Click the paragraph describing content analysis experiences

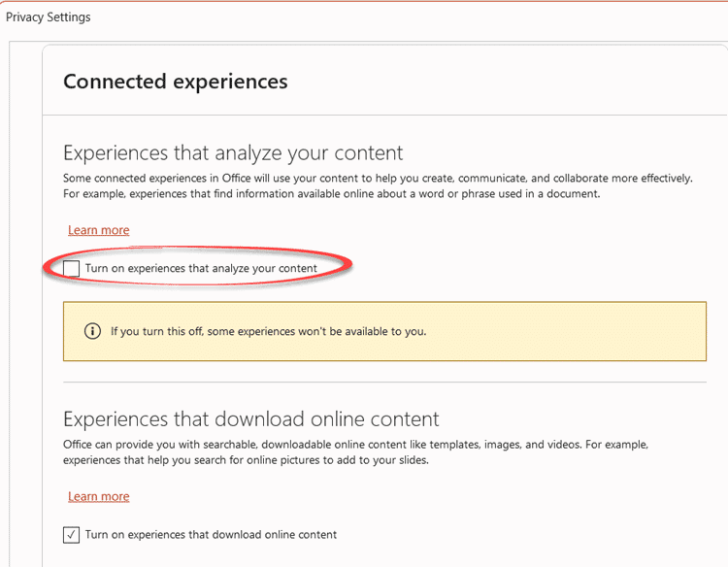point(378,179)
